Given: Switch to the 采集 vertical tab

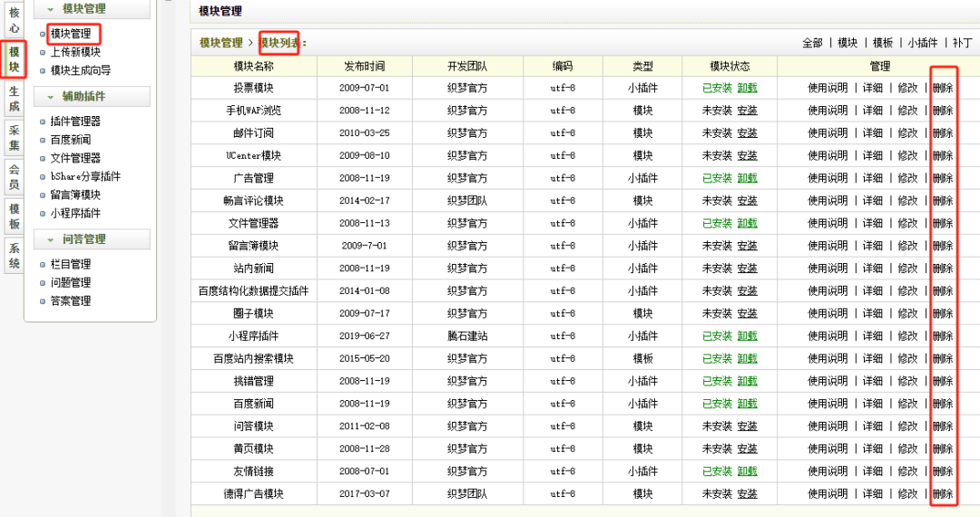Looking at the screenshot, I should click(x=14, y=138).
